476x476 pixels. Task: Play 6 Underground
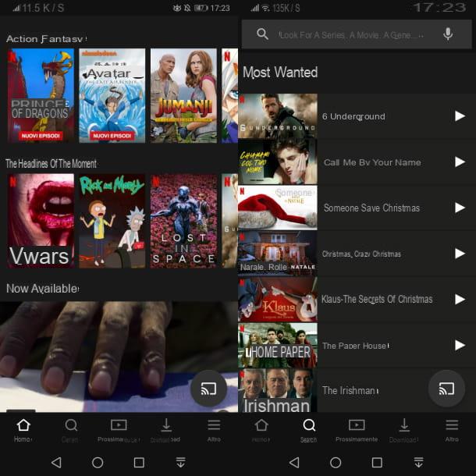(460, 116)
